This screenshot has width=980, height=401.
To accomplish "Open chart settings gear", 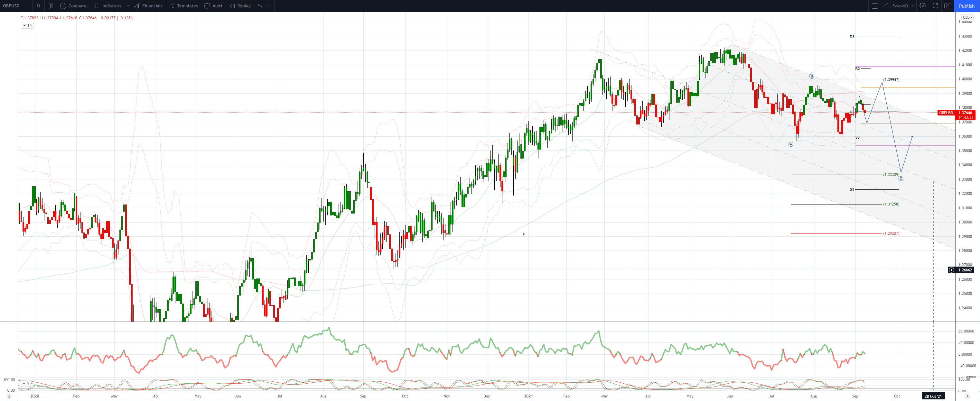I will [923, 6].
